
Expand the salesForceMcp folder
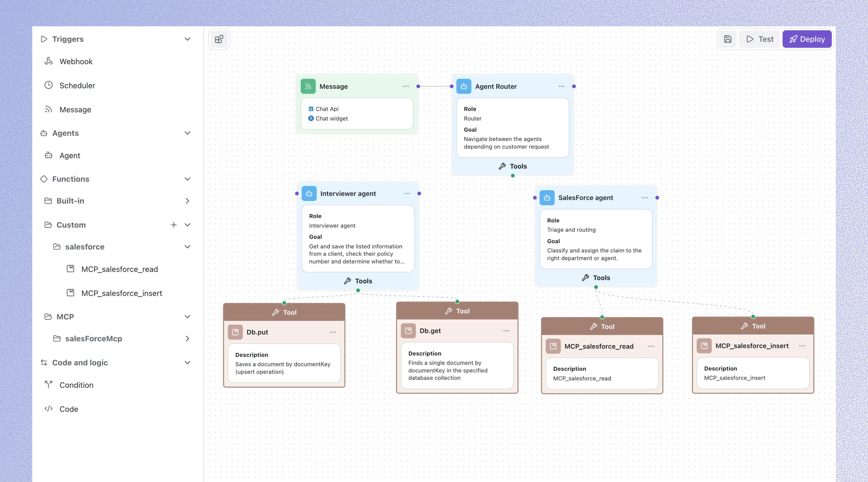[x=187, y=338]
